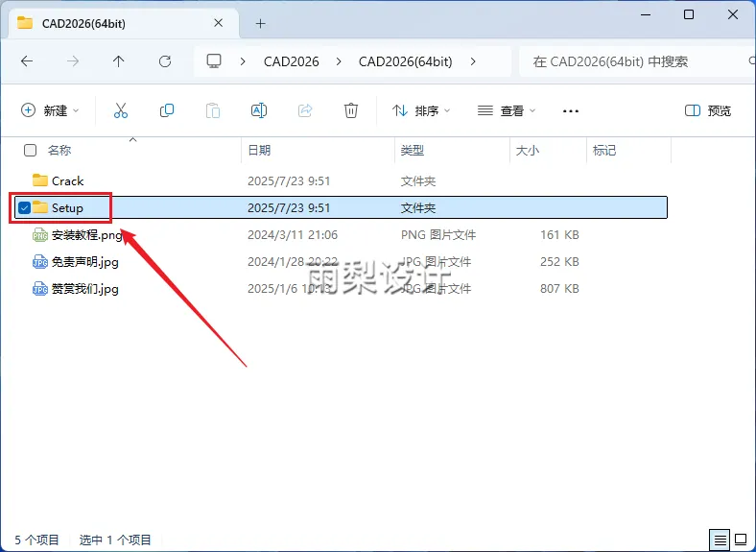
Task: Select the 赞赏我们.jpg file name
Action: tap(84, 289)
